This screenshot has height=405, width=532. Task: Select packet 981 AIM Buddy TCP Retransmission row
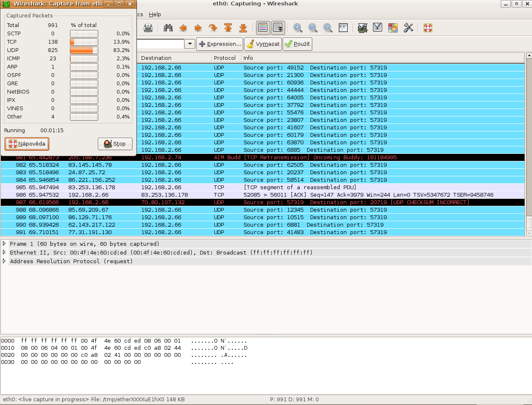263,158
